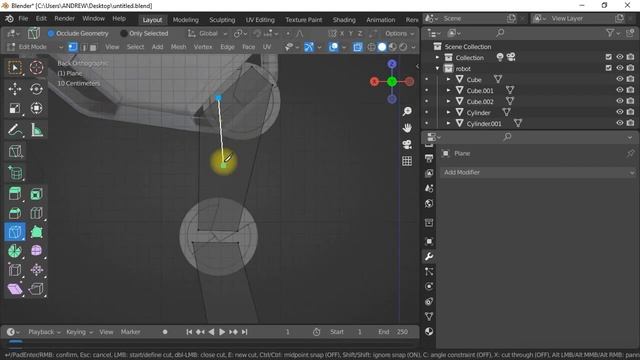Jump to the end frame
This screenshot has height=360, width=640.
[244, 332]
